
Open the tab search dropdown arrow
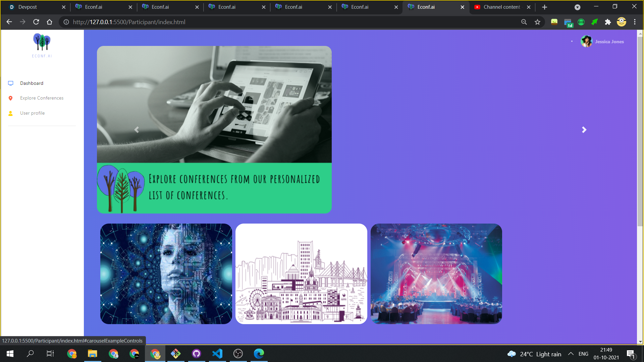[x=577, y=7]
